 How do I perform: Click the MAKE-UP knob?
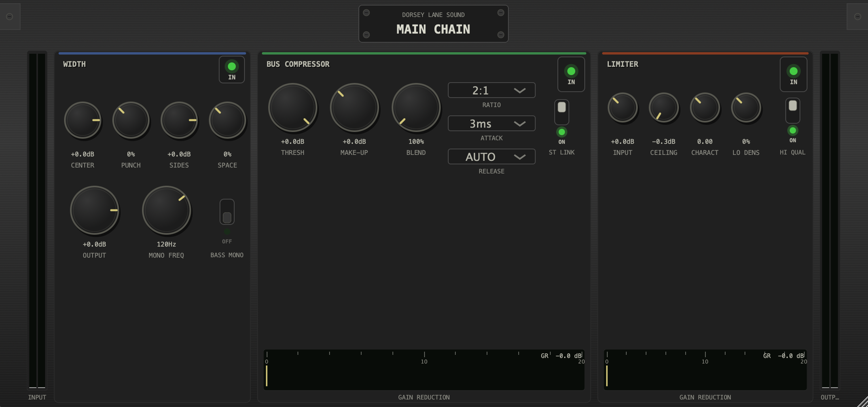pos(354,107)
